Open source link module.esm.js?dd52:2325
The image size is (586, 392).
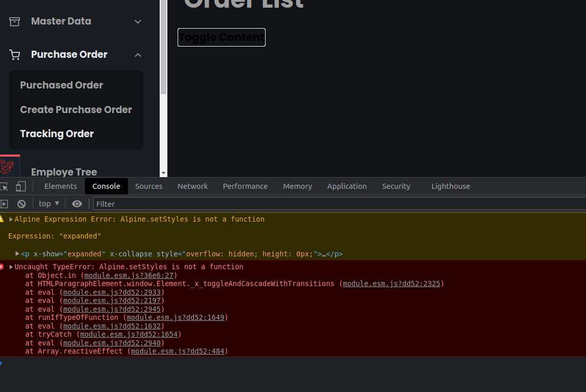coord(392,284)
